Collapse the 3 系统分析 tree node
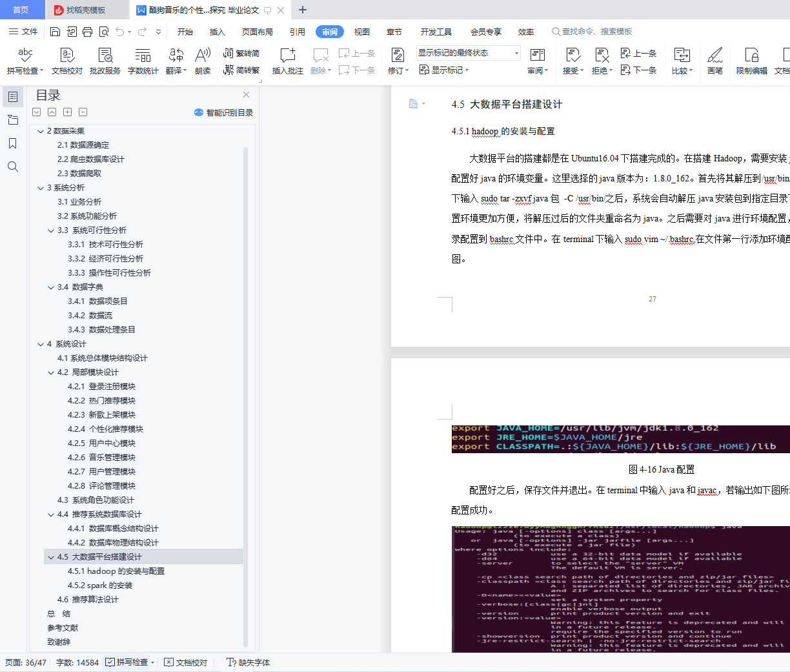 pyautogui.click(x=41, y=188)
